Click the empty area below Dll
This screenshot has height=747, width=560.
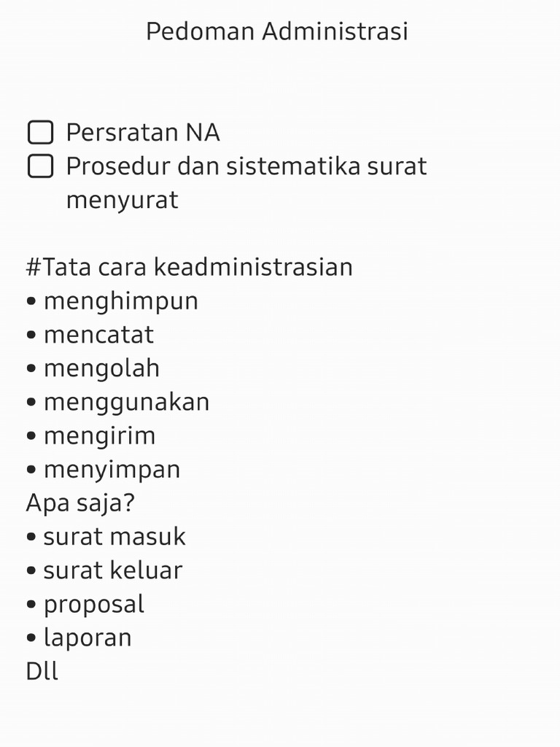tap(280, 715)
